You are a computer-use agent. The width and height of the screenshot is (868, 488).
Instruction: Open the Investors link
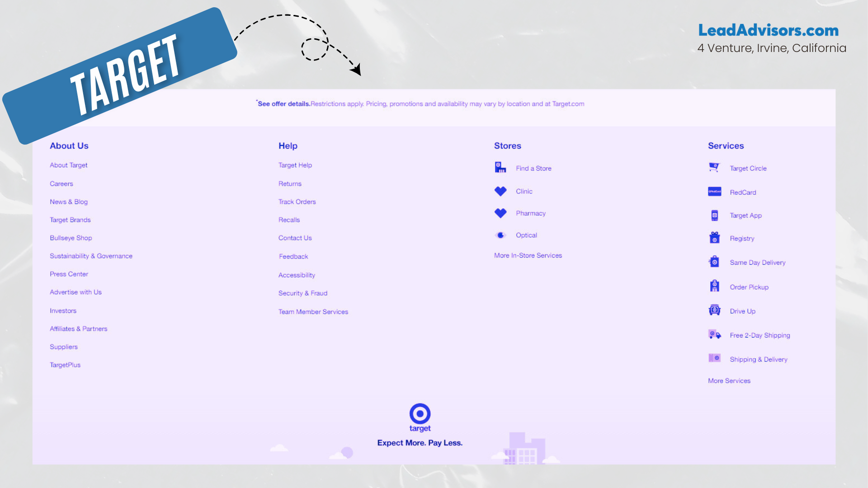pos(63,311)
